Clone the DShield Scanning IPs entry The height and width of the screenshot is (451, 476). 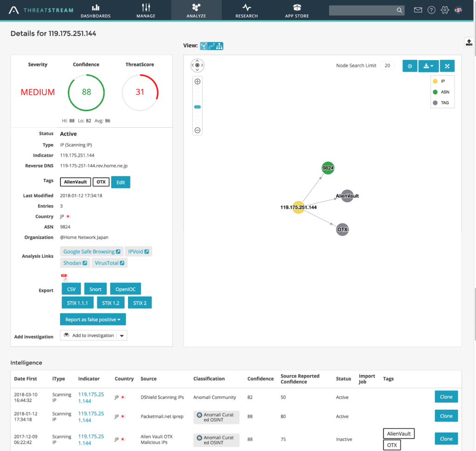(446, 397)
